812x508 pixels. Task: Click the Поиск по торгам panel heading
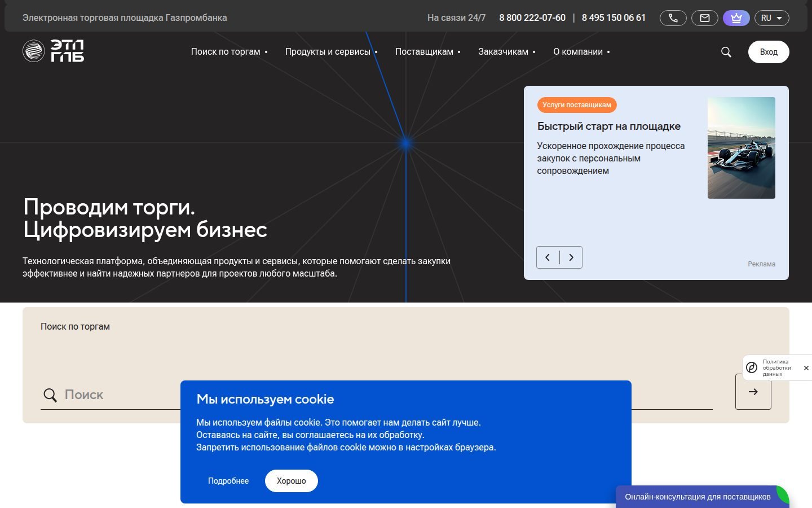[75, 327]
